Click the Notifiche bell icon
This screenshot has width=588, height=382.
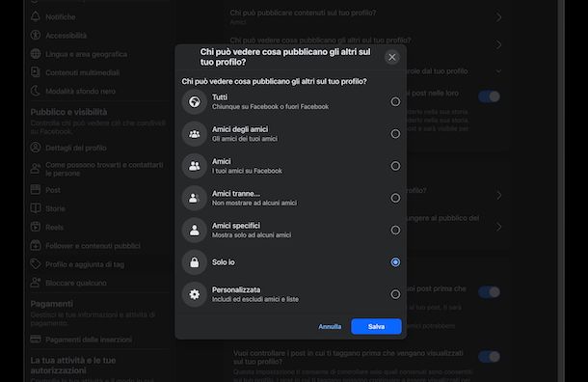36,16
